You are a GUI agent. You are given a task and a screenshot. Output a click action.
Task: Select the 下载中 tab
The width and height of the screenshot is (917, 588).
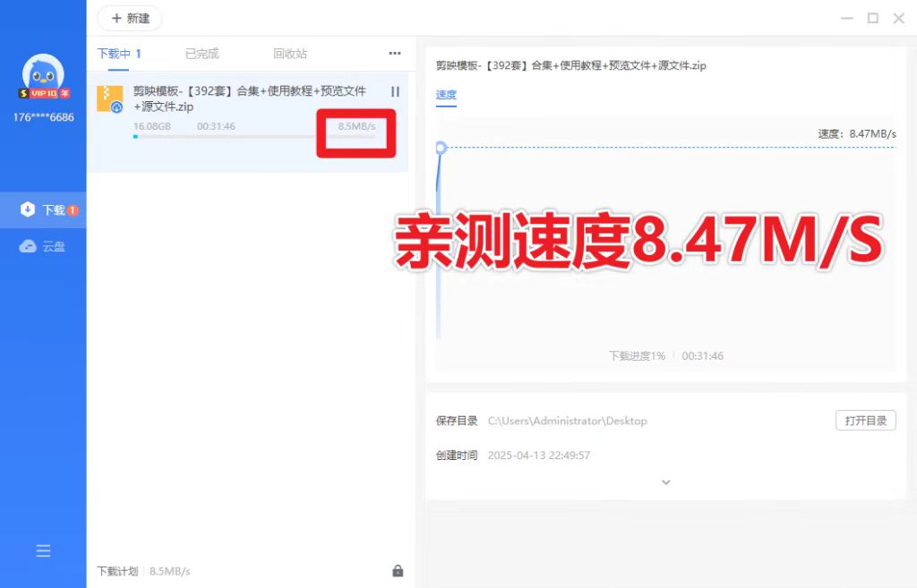coord(119,54)
